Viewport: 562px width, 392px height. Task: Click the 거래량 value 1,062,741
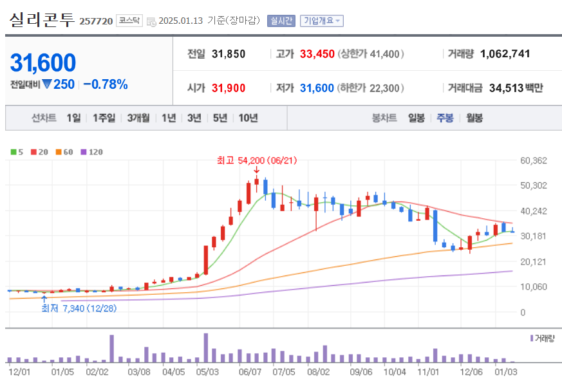pyautogui.click(x=505, y=54)
